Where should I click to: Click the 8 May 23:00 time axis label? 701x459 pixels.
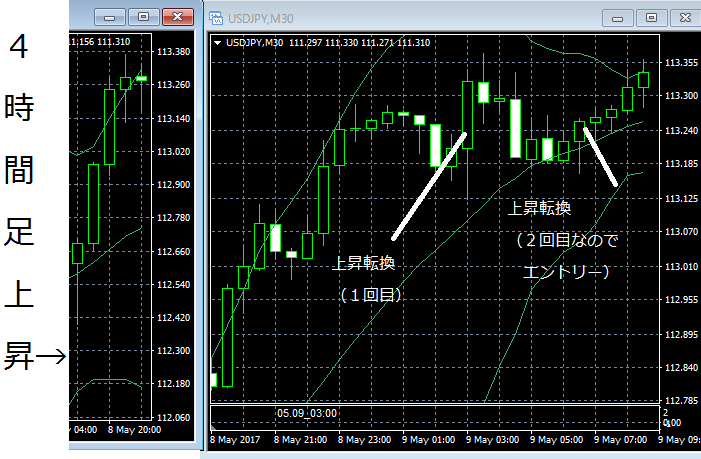tap(364, 440)
